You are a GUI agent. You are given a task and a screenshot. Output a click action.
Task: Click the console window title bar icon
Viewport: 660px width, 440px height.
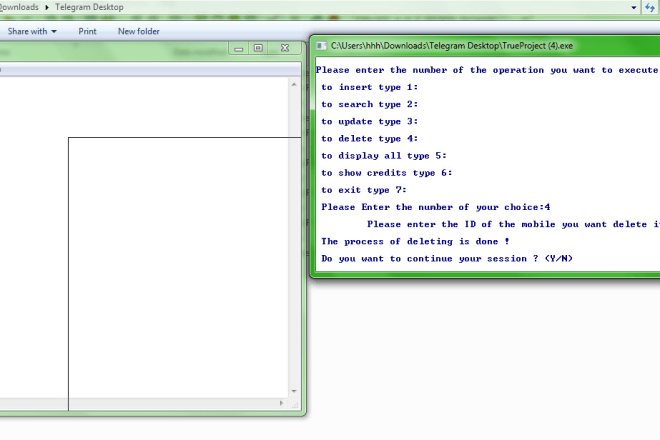[321, 46]
